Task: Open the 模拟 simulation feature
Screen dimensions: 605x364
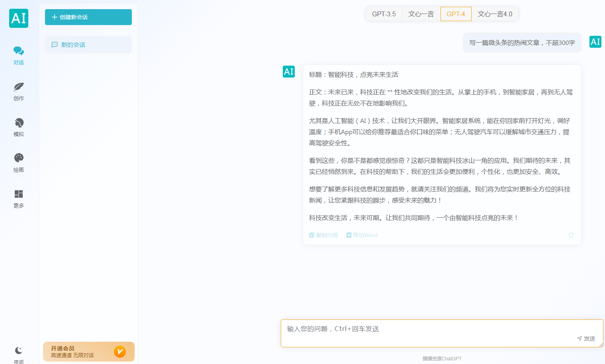Action: click(18, 127)
